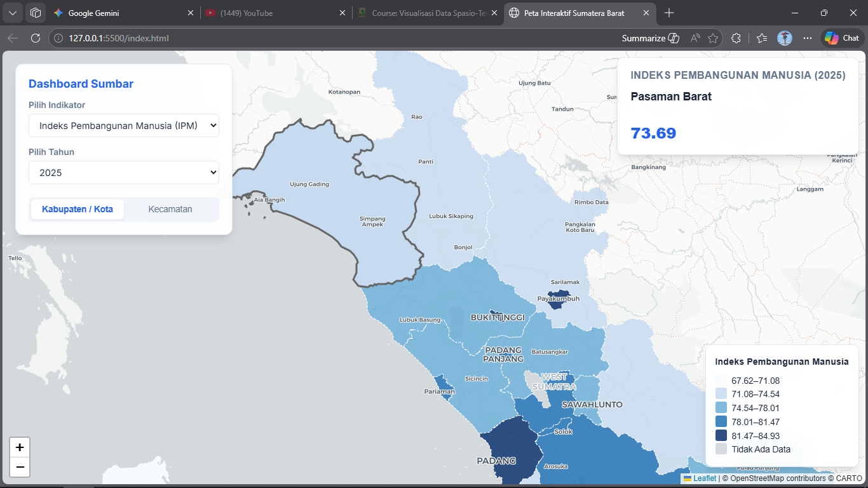The image size is (868, 488).
Task: Click the browser back arrow
Action: point(13,38)
